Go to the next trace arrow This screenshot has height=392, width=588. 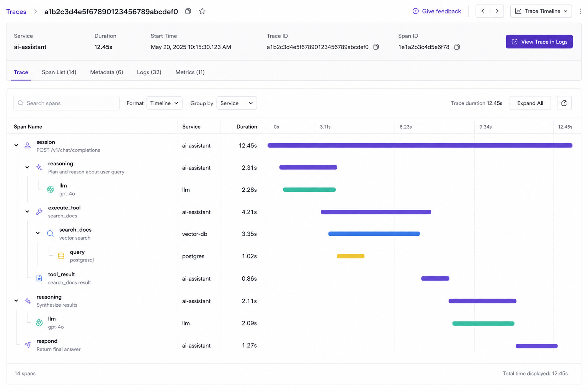(x=497, y=11)
